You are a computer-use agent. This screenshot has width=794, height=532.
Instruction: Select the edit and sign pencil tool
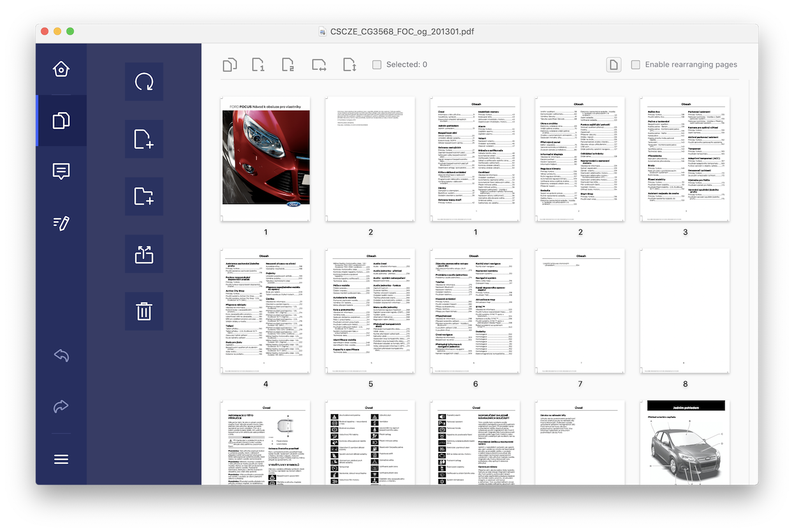coord(61,223)
